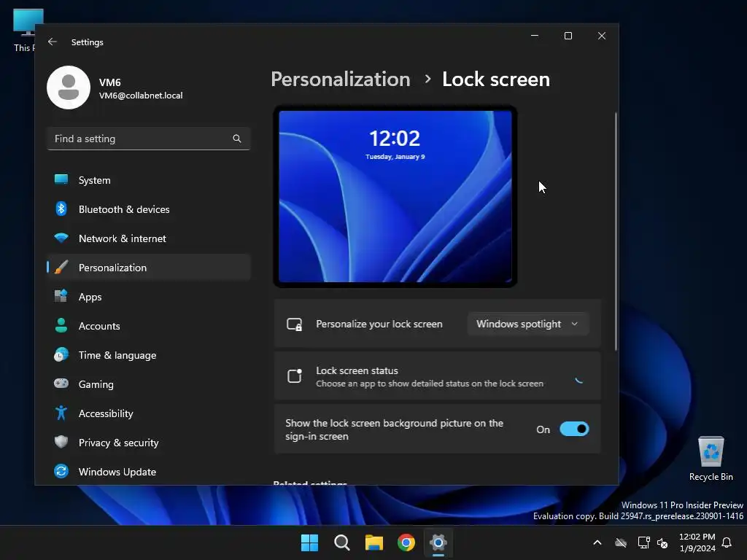Select Personalization in the sidebar

coord(149,268)
